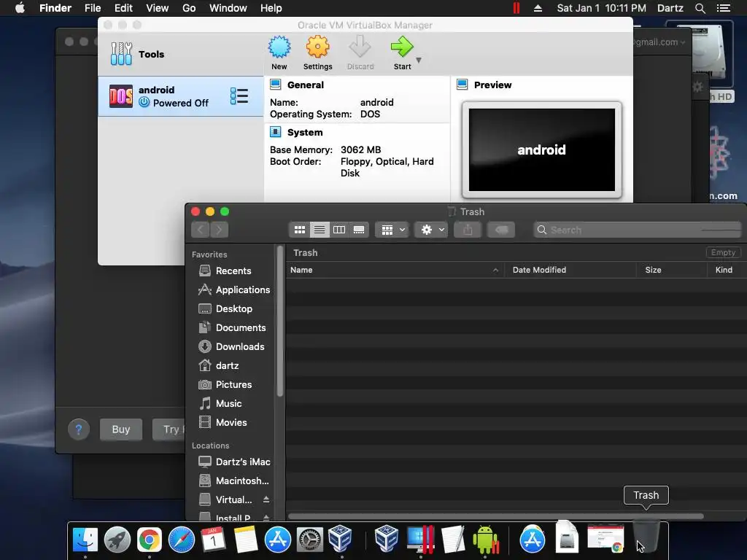This screenshot has height=560, width=747.
Task: Open the Window menu
Action: (228, 8)
